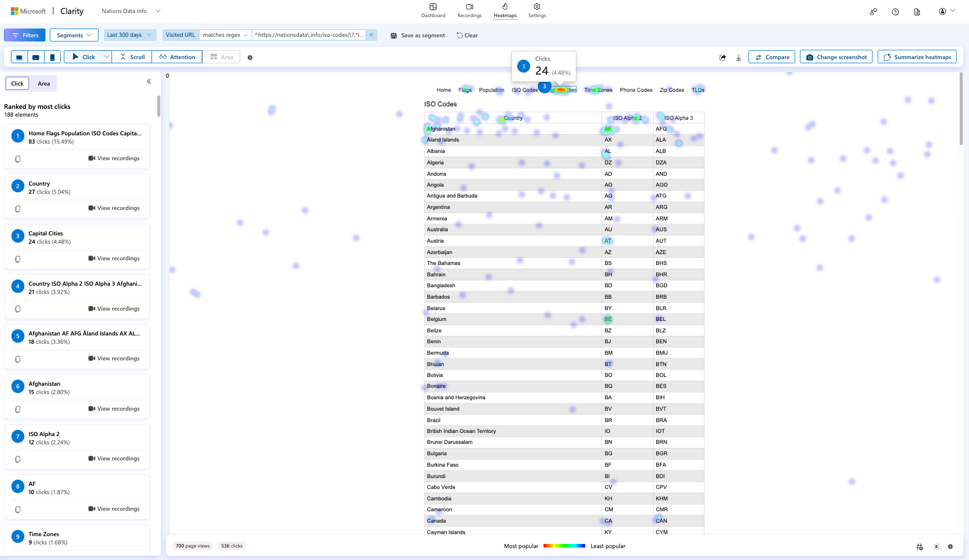969x560 pixels.
Task: Switch heatmap type to Attention
Action: [x=177, y=57]
